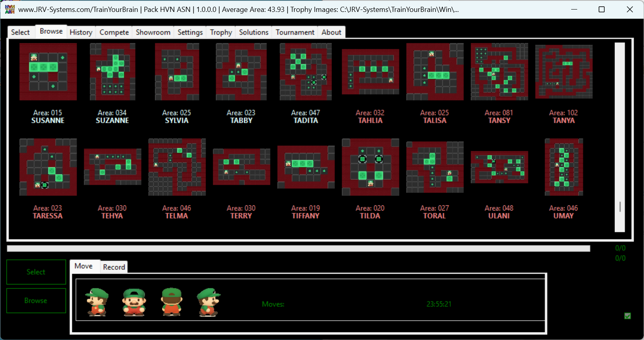The width and height of the screenshot is (644, 340).
Task: Switch to the Select tab
Action: tap(21, 32)
